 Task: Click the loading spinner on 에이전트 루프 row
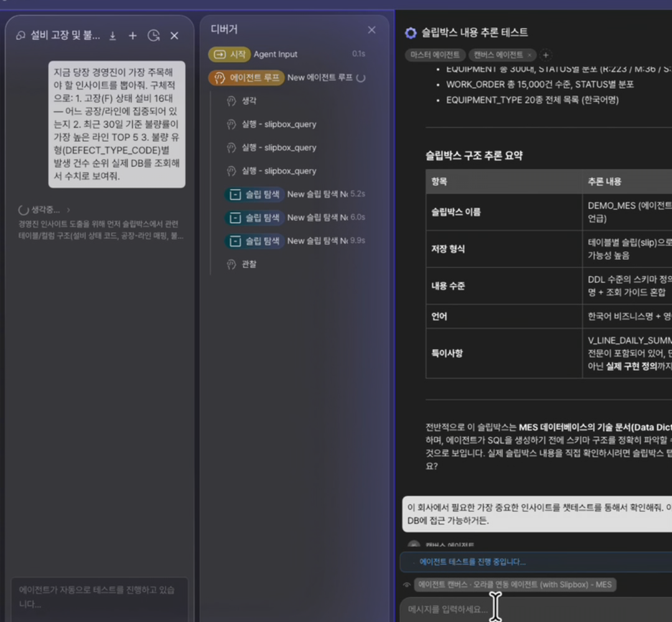(361, 78)
